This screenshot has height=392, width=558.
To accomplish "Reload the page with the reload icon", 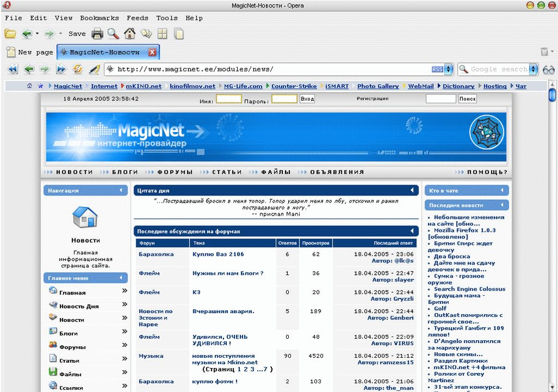I will (77, 69).
